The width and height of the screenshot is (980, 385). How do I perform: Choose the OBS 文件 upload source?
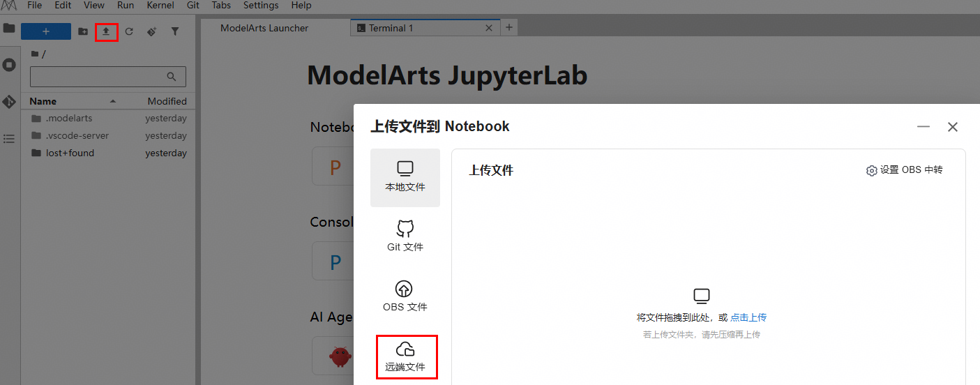[x=405, y=296]
